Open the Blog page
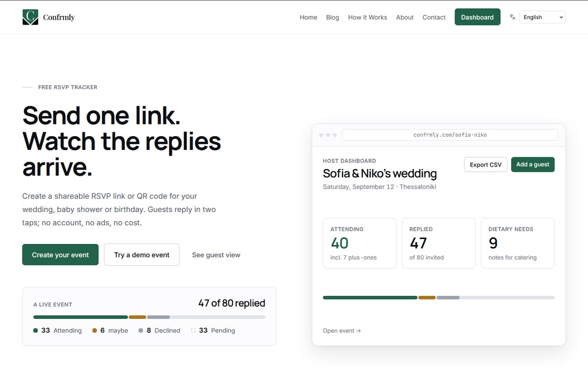The image size is (588, 385). pos(332,17)
